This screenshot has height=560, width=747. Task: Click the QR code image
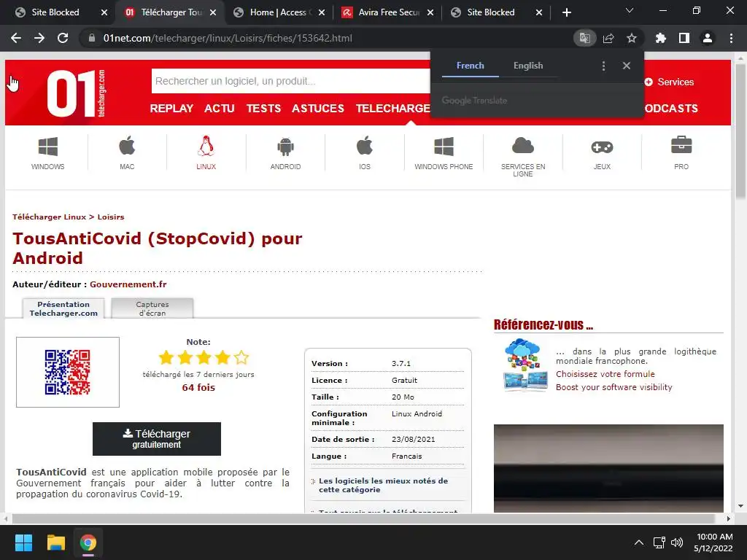[68, 373]
